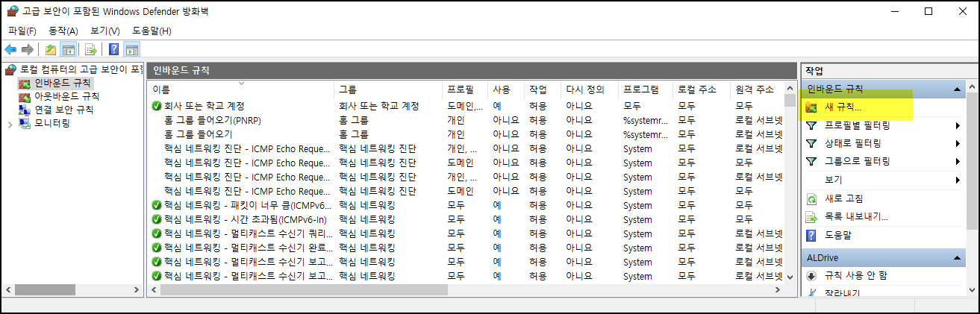Collapse the 인바운드 규칙 actions section
The height and width of the screenshot is (314, 980).
pos(957,90)
